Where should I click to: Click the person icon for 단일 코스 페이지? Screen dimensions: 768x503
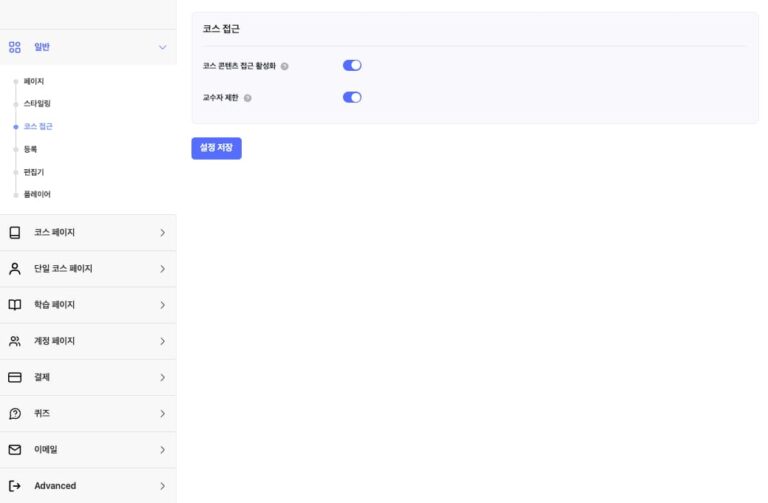coord(15,269)
